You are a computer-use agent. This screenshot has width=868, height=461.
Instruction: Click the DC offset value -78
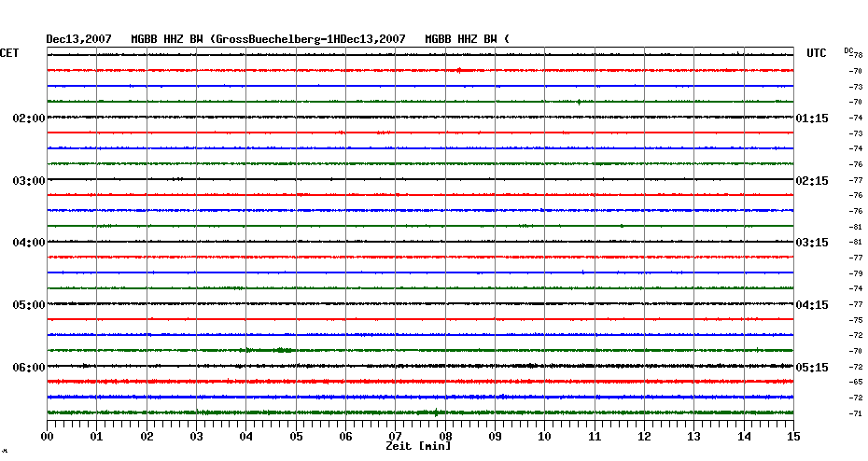856,55
